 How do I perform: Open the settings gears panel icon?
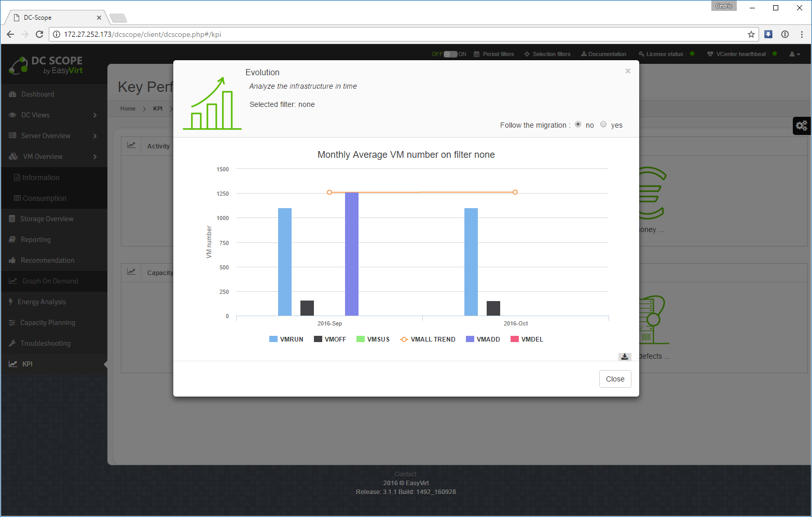tap(802, 126)
